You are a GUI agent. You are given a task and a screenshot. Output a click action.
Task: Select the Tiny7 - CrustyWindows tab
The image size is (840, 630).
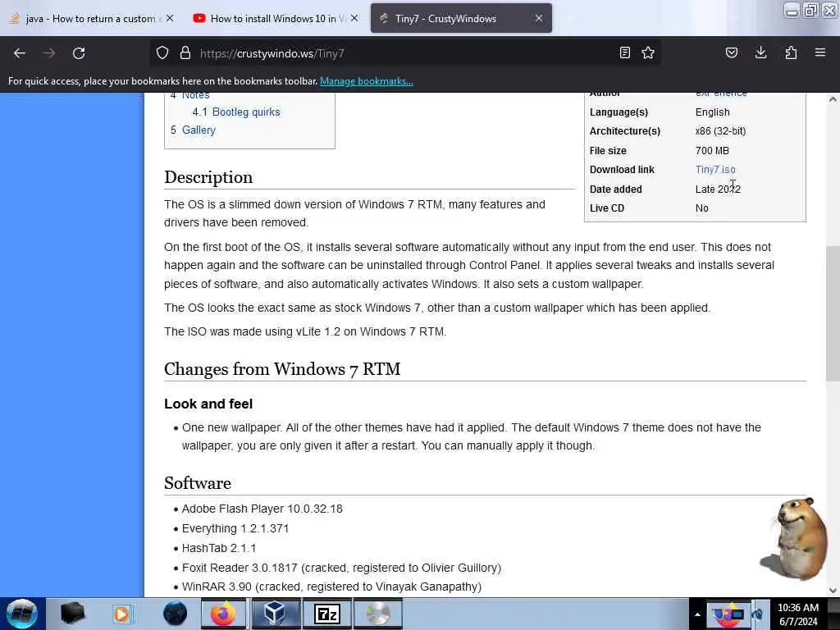(x=461, y=18)
